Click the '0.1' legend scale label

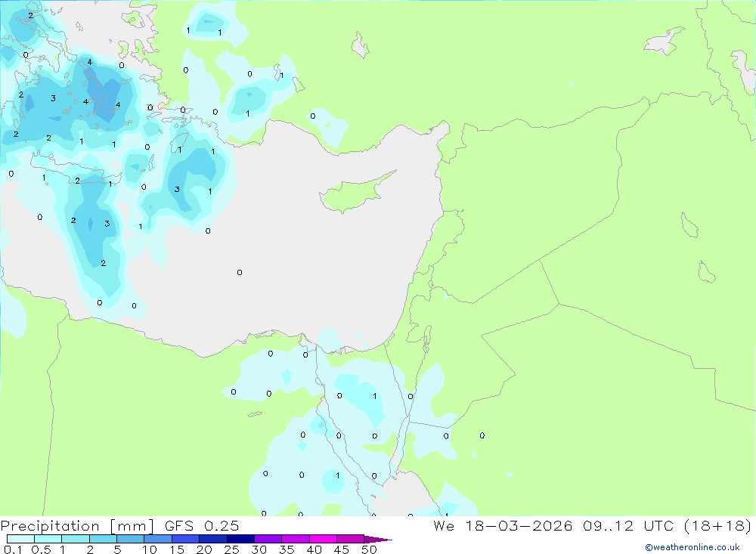[x=13, y=549]
